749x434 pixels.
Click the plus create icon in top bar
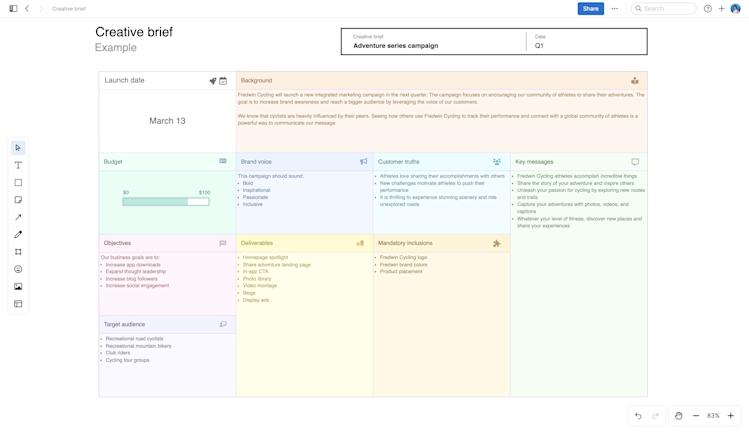(x=721, y=9)
